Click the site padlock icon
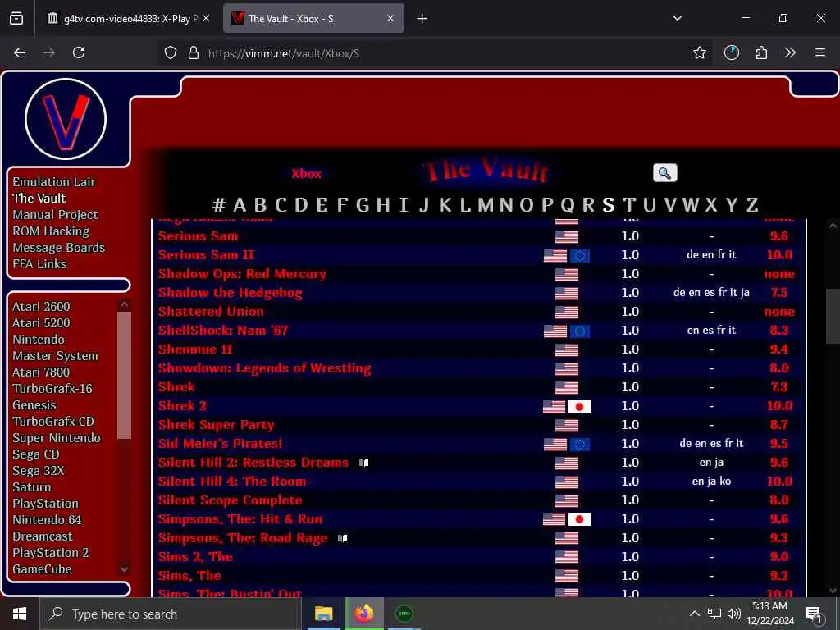The width and height of the screenshot is (840, 630). pyautogui.click(x=194, y=52)
